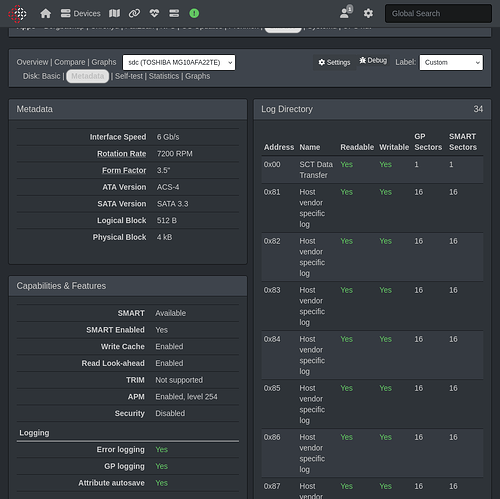Open the LibreNMS logo home link
This screenshot has height=499, width=500.
pyautogui.click(x=17, y=14)
